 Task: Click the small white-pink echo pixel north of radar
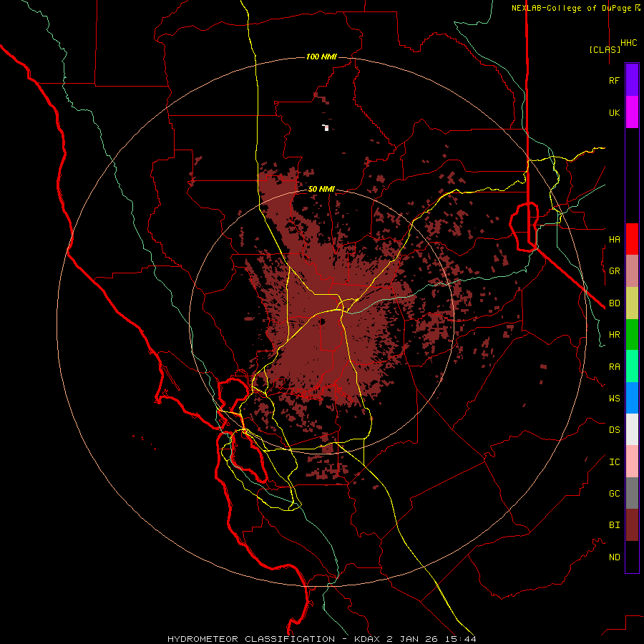coord(326,128)
